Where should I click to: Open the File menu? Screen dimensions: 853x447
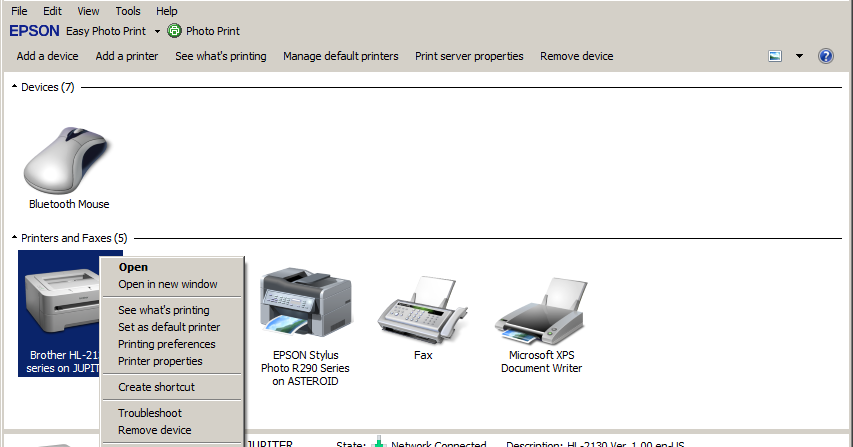[x=19, y=11]
